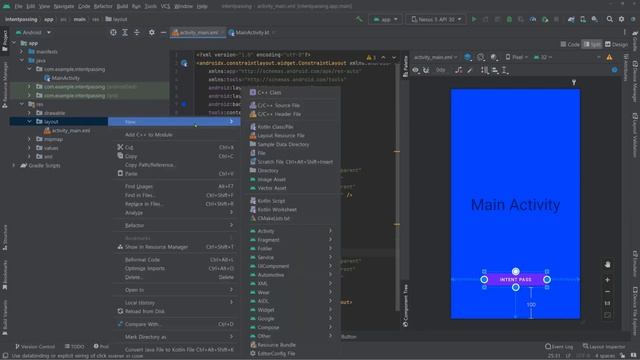Screen dimensions: 640x360
Task: Collapse the app module tree node
Action: 15,43
